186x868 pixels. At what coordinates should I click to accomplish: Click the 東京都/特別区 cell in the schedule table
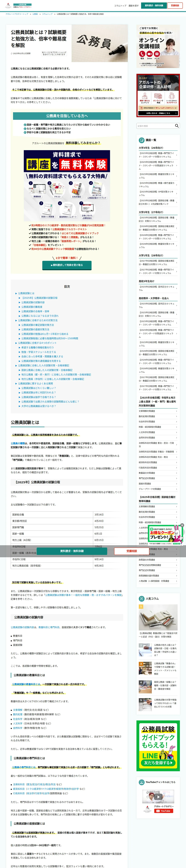[52, 521]
